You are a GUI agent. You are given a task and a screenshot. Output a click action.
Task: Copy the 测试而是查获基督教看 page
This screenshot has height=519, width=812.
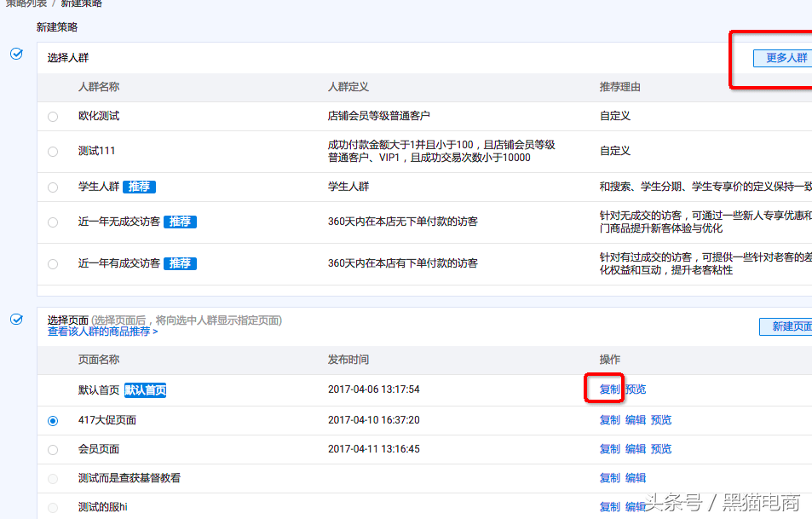click(x=609, y=477)
